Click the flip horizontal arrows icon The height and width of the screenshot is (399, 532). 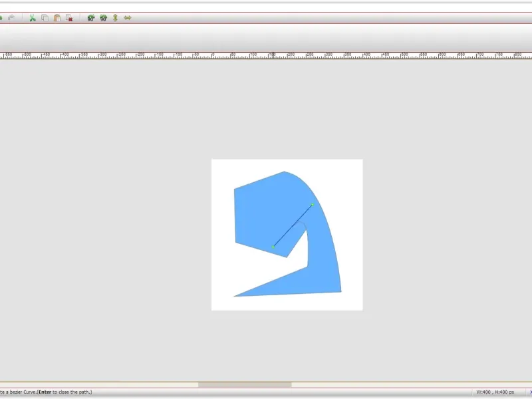click(128, 18)
